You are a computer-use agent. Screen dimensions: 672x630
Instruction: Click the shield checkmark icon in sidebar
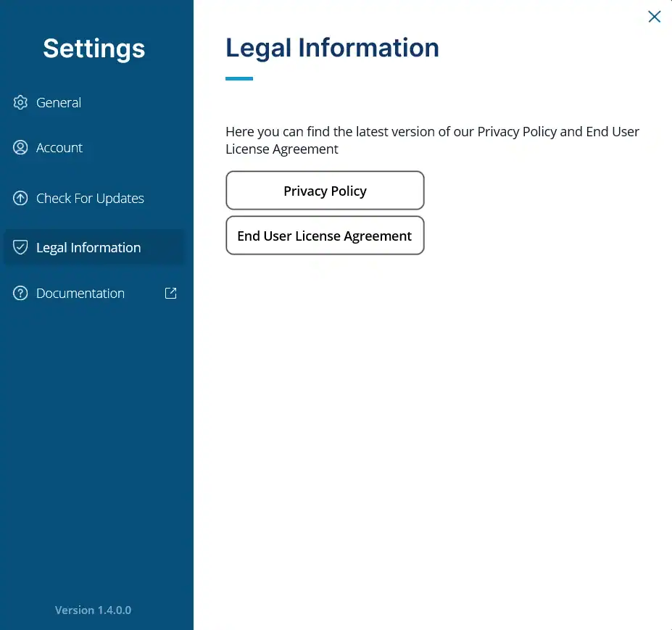20,247
